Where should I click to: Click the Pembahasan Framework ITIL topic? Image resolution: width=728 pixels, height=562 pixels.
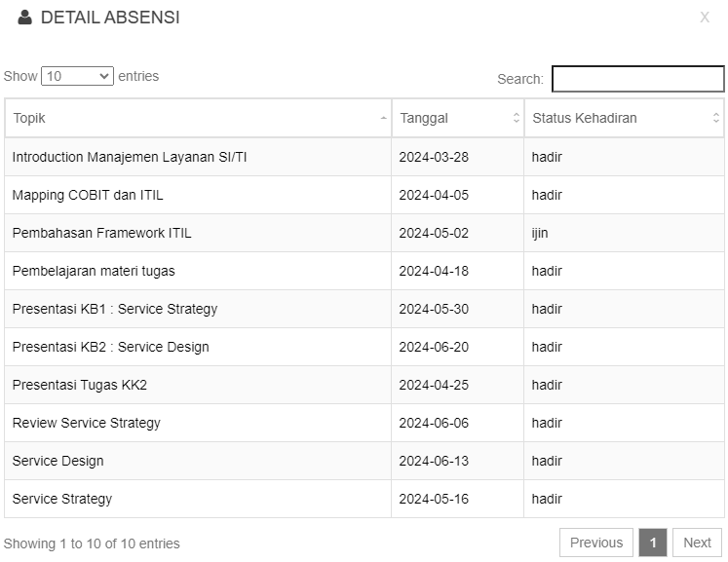(101, 233)
